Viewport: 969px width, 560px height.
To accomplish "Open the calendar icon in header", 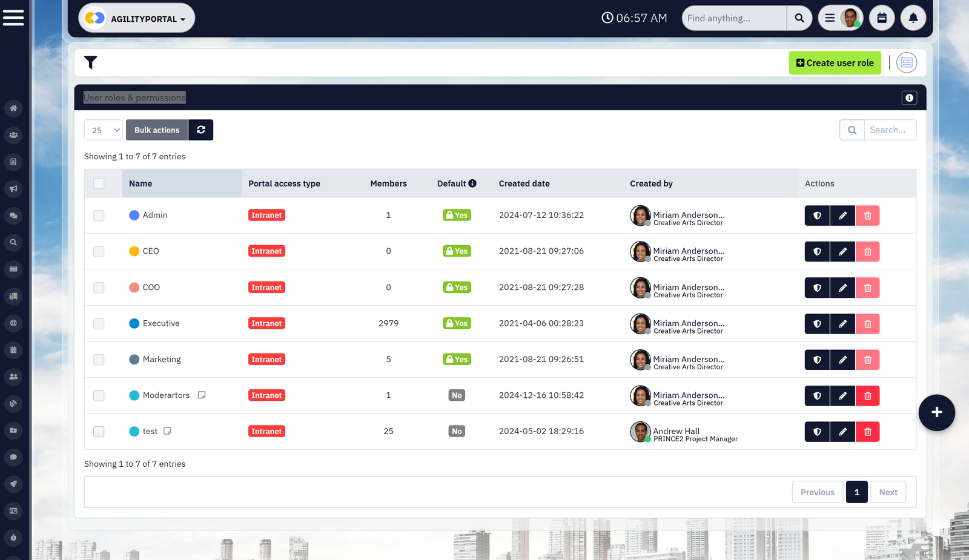I will click(881, 18).
